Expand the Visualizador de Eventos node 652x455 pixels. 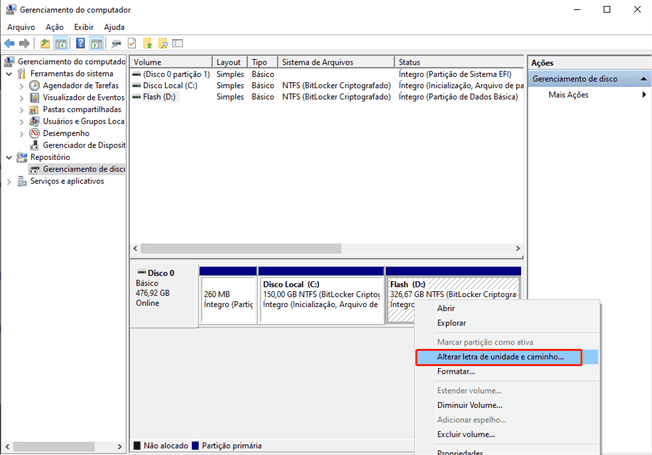(x=23, y=98)
